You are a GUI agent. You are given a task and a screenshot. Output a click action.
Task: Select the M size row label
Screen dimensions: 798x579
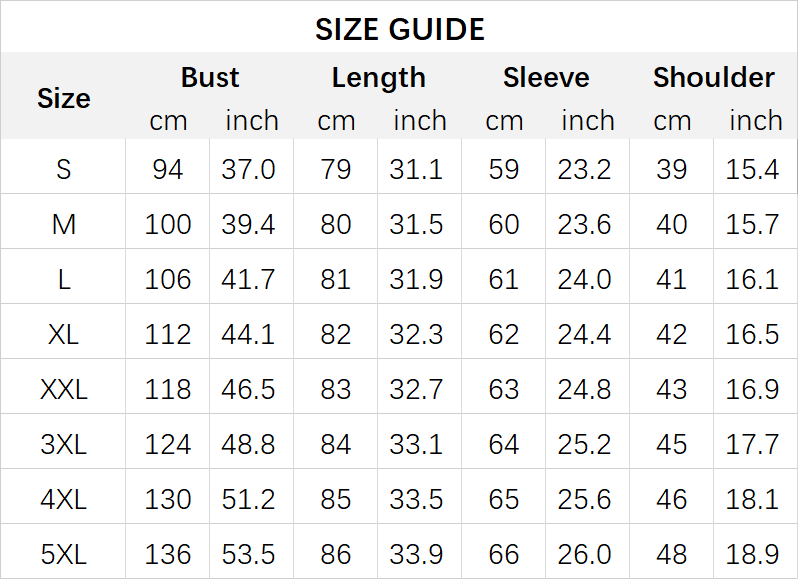[63, 224]
